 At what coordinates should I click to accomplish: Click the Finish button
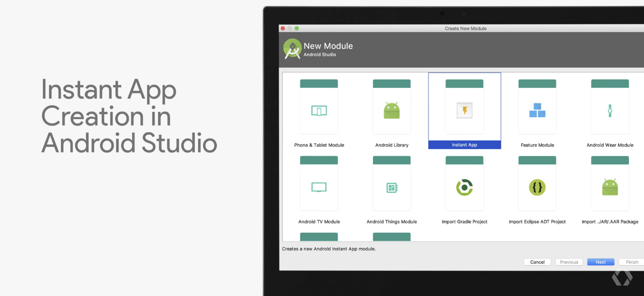pos(632,262)
